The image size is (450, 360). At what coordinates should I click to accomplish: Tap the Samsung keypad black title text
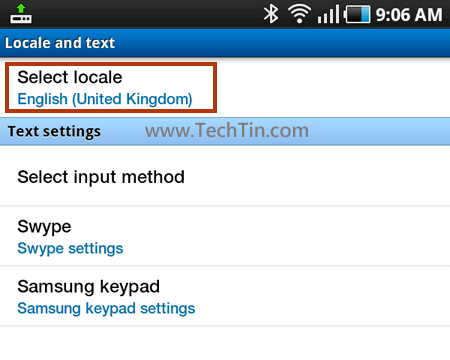click(88, 287)
